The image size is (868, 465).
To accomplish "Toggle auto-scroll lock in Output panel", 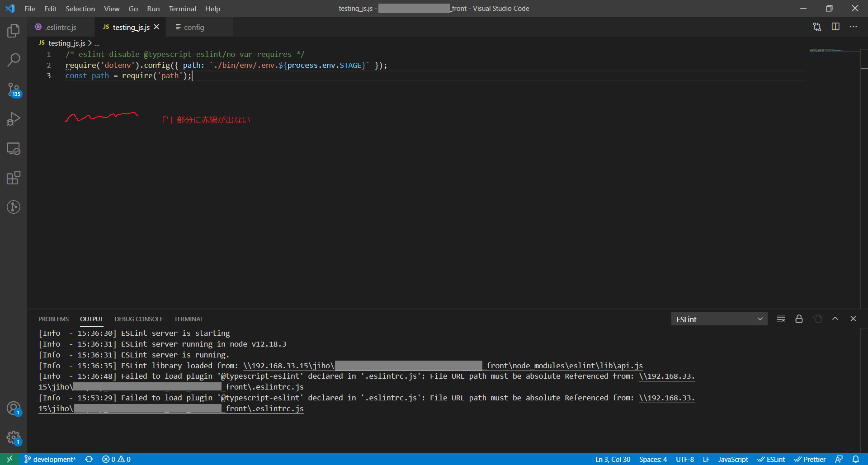I will point(799,319).
